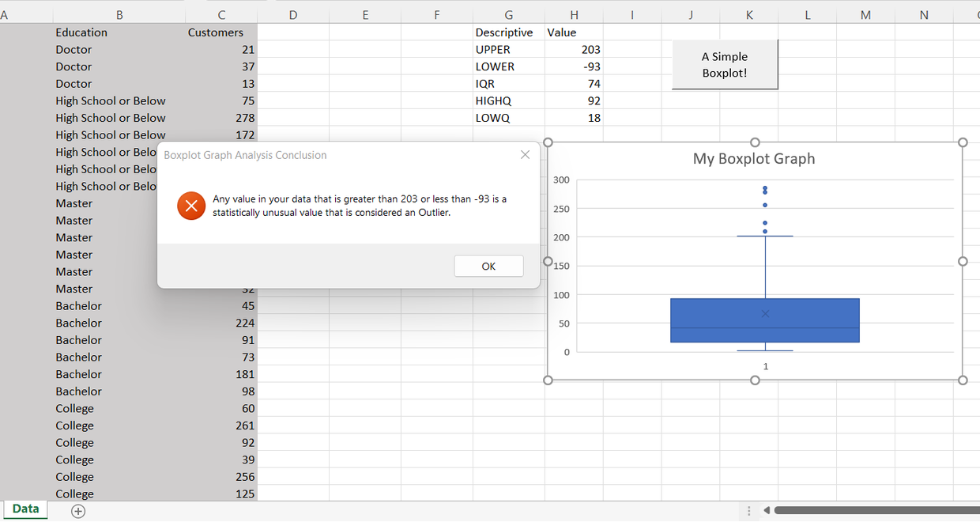Open the sheet tab options ellipsis menu

pos(748,510)
